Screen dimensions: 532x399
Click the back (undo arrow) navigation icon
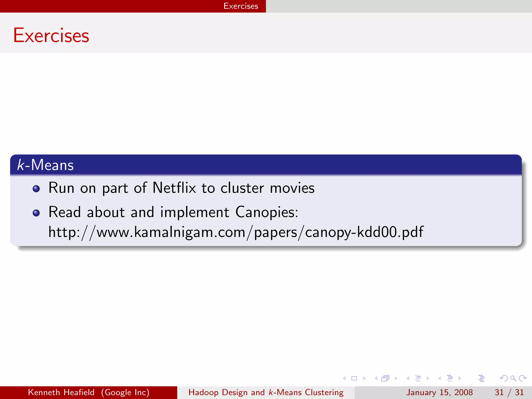pos(504,378)
